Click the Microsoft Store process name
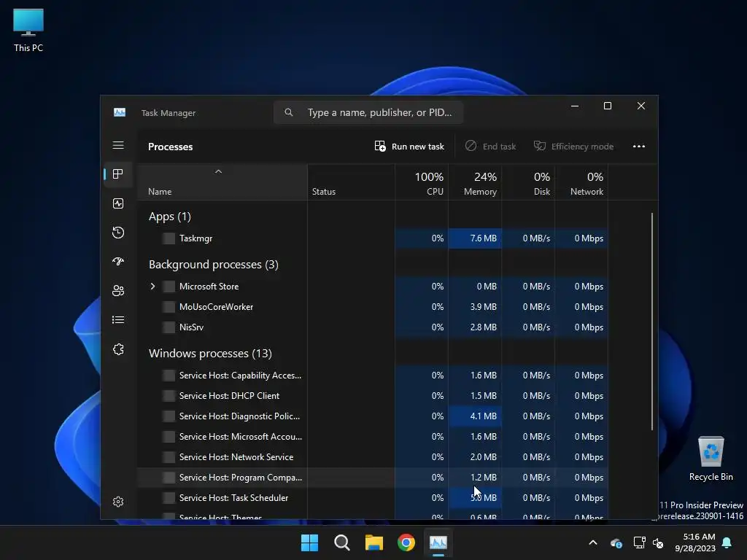This screenshot has height=560, width=747. [x=209, y=286]
